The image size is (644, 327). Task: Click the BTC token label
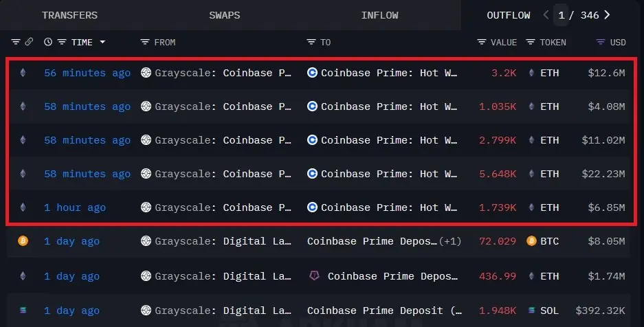click(x=550, y=241)
